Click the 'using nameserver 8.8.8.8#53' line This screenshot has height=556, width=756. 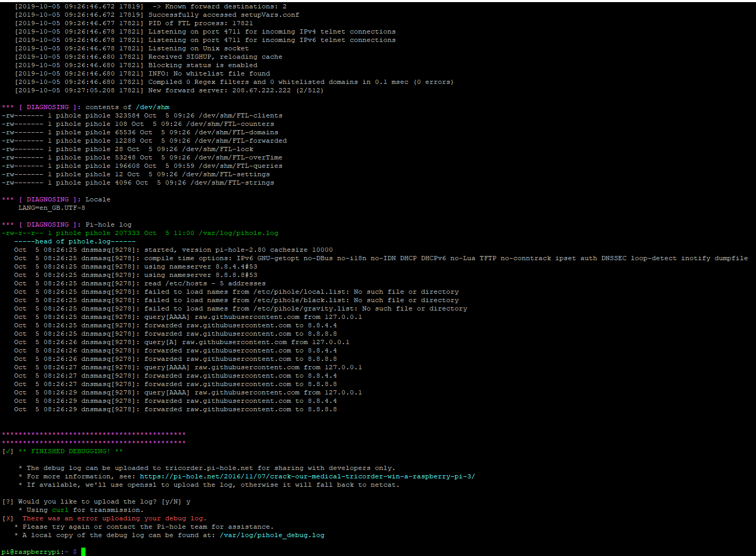click(x=136, y=275)
